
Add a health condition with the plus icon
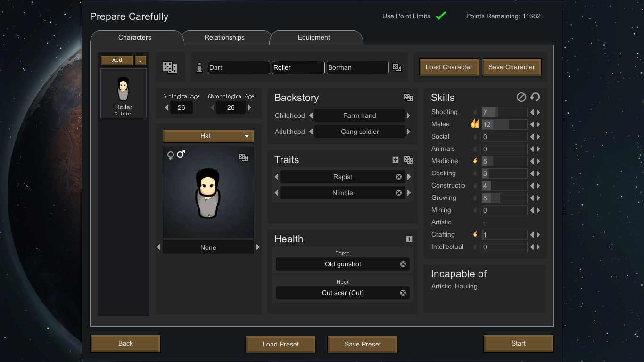point(409,239)
